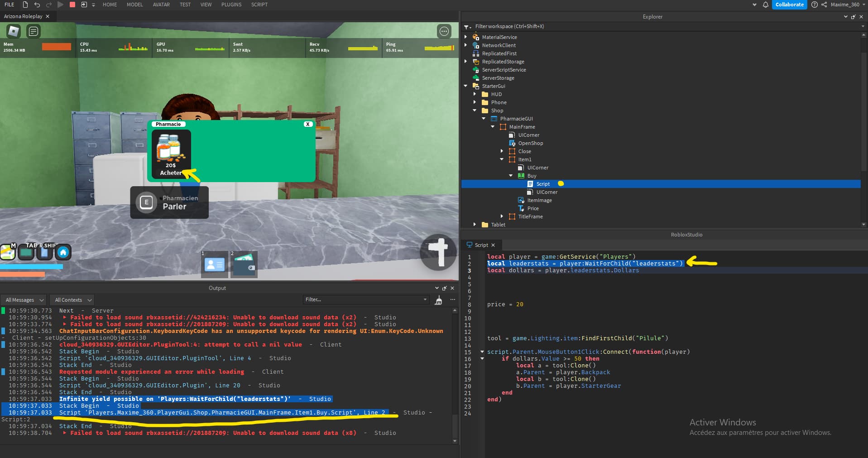868x458 pixels.
Task: Pop out the Output panel
Action: [445, 288]
